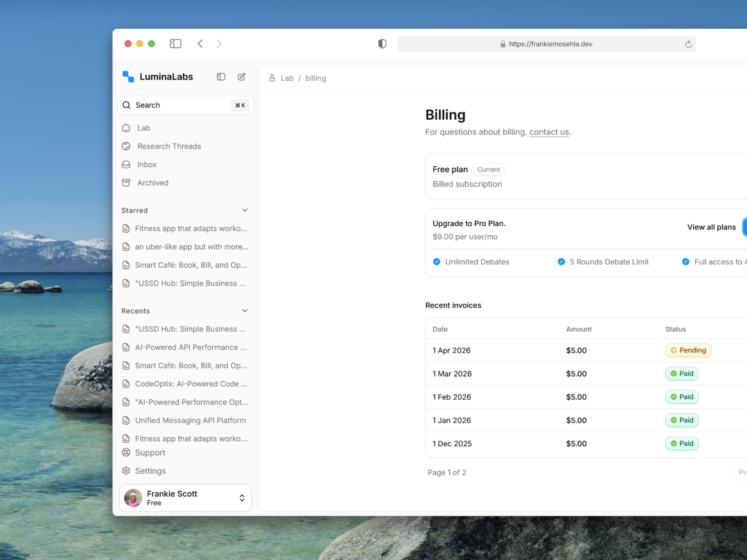Image resolution: width=747 pixels, height=560 pixels.
Task: Click the billing breadcrumb
Action: [x=316, y=78]
